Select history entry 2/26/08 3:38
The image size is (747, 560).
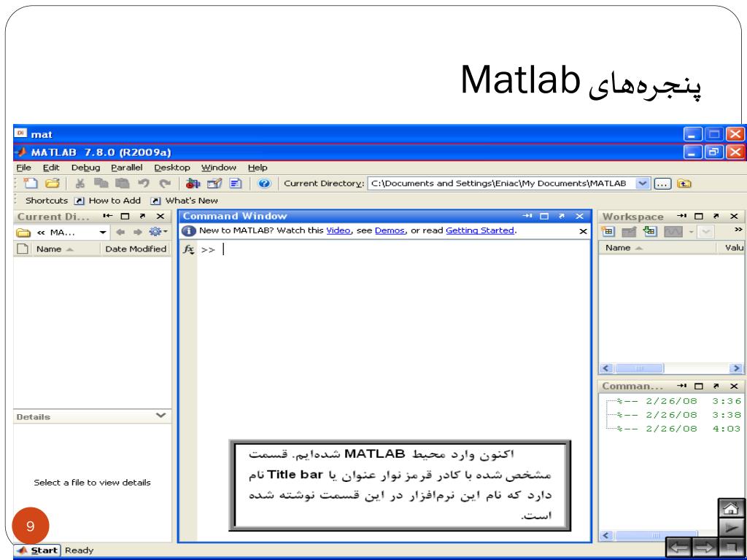pyautogui.click(x=678, y=415)
